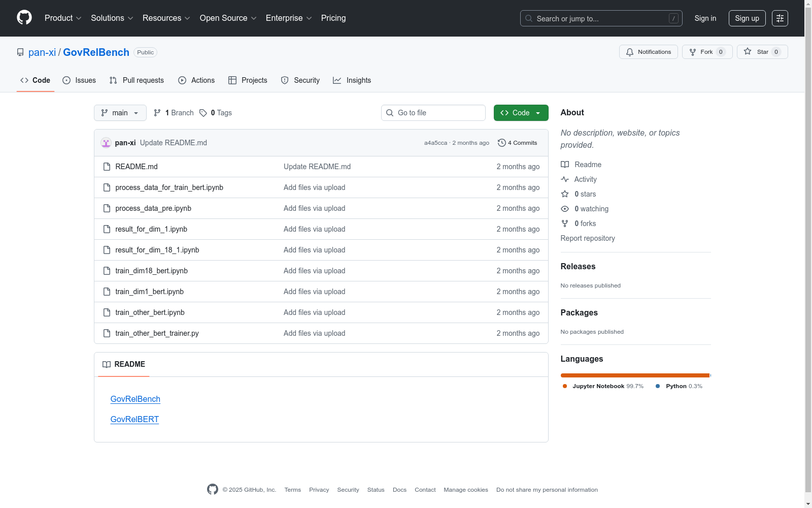Open the GovRelBench link in README
Screen dimensions: 812x508
[x=136, y=399]
